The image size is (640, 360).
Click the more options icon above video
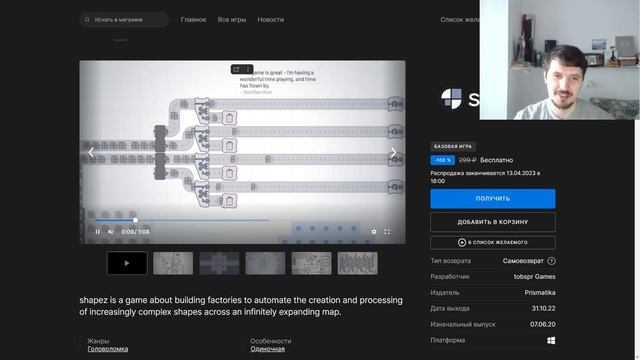(248, 70)
